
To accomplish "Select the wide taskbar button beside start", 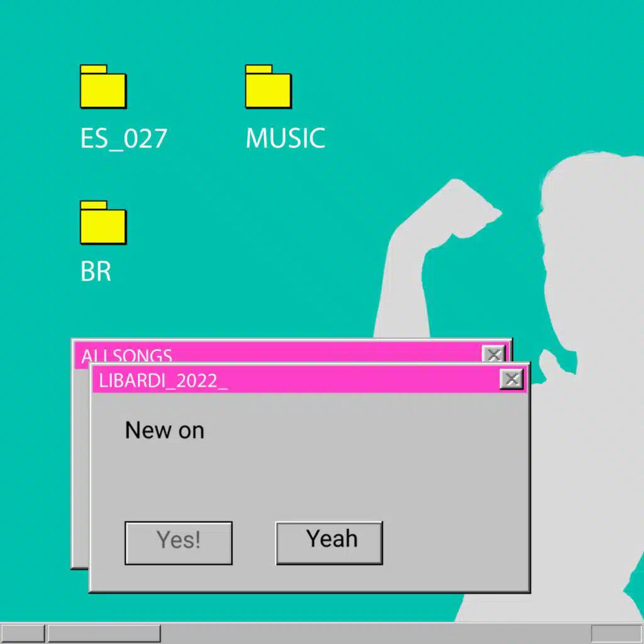I will pyautogui.click(x=104, y=633).
